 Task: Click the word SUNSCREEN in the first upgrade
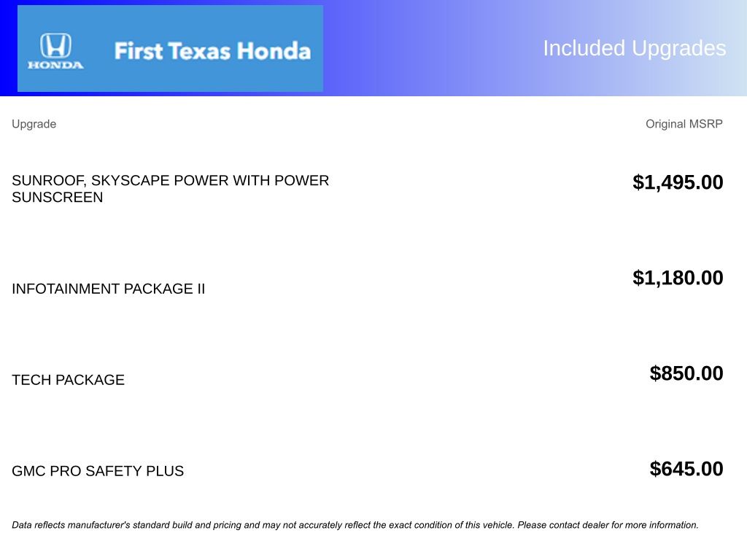[x=58, y=198]
